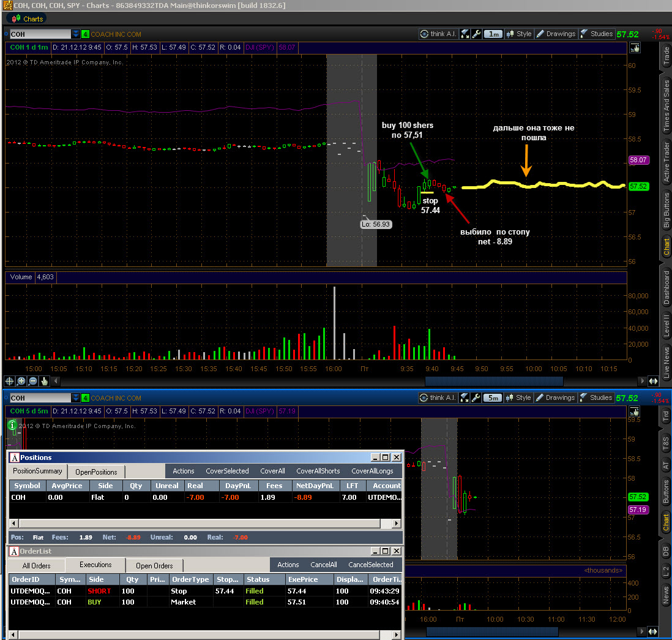
Task: Click the hand chart-mode icon at lower chart's top right
Action: click(x=634, y=412)
